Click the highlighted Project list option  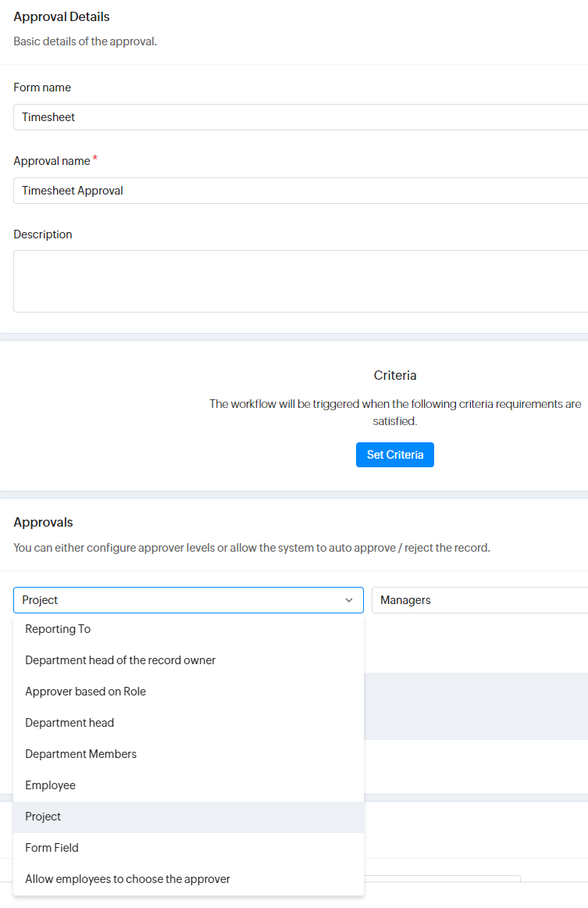43,817
